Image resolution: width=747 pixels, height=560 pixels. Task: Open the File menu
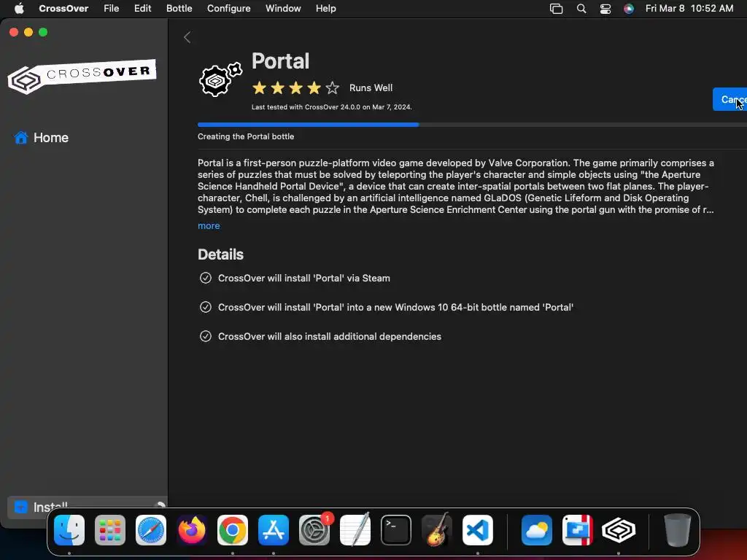click(112, 9)
